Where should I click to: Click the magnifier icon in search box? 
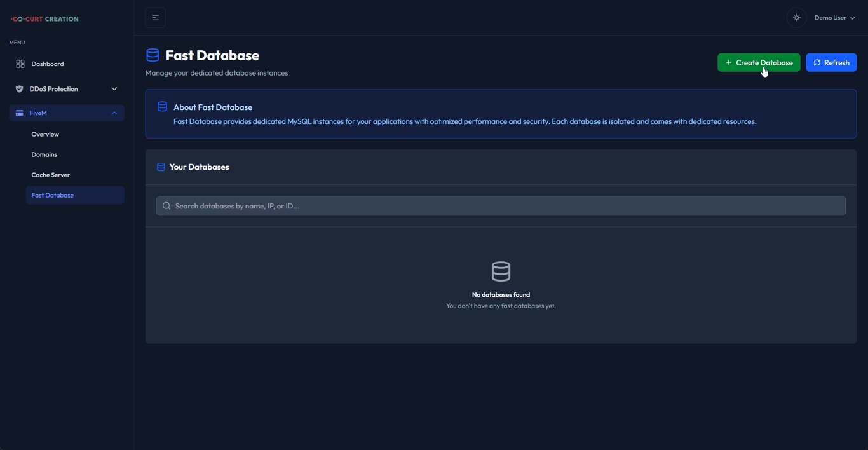(166, 206)
